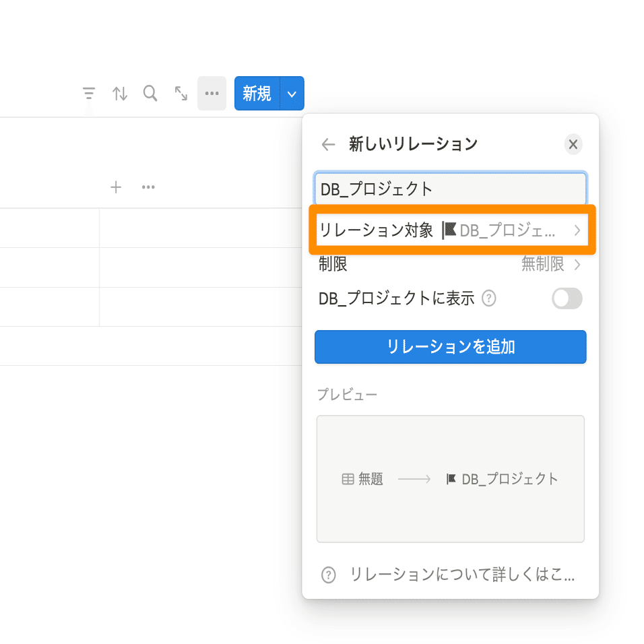Toggle the DB_プロジェクトに表示 switch

coord(567,298)
